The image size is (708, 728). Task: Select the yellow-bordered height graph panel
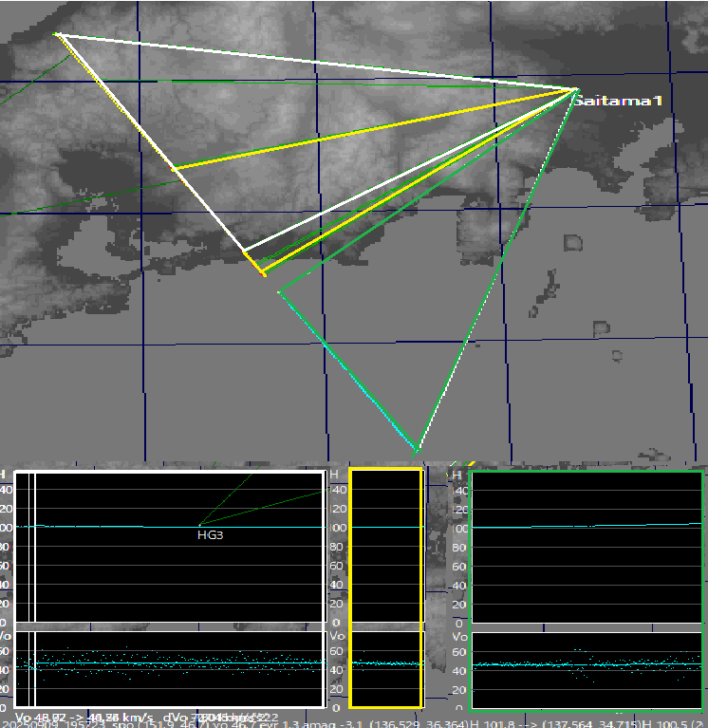[385, 546]
